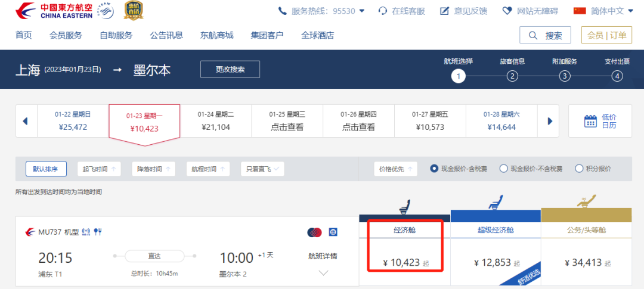Click the China Eastern logo on MU737 row

[x=30, y=232]
